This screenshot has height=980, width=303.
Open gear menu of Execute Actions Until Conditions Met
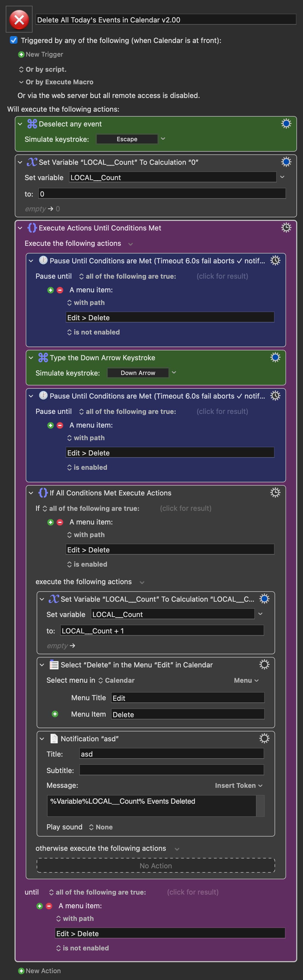point(286,227)
